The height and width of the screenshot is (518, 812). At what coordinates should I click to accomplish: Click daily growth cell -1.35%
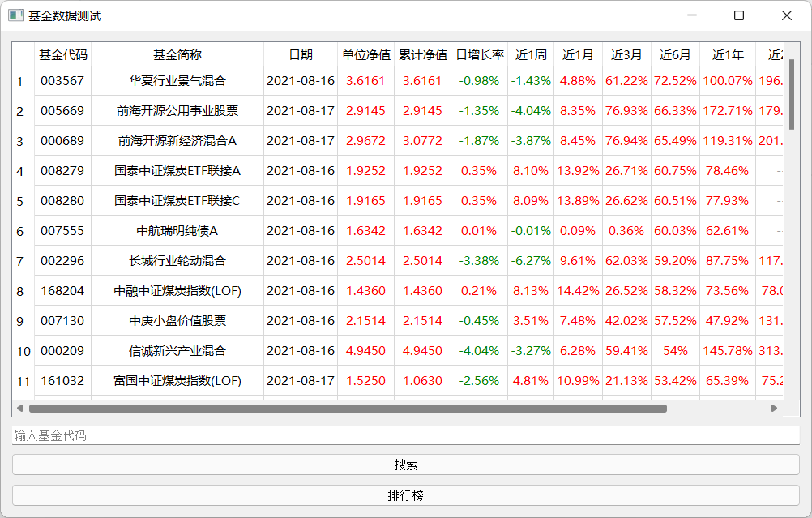point(479,111)
